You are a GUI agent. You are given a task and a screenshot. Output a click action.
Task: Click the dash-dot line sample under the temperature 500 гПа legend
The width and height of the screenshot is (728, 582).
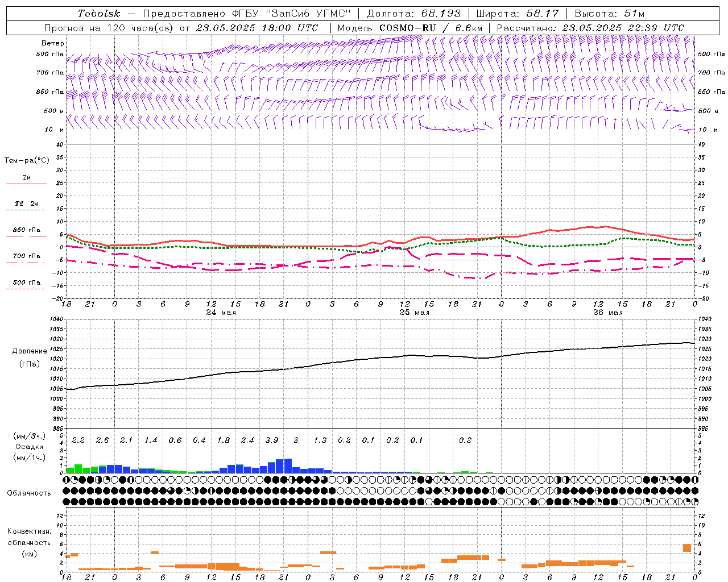pos(26,289)
